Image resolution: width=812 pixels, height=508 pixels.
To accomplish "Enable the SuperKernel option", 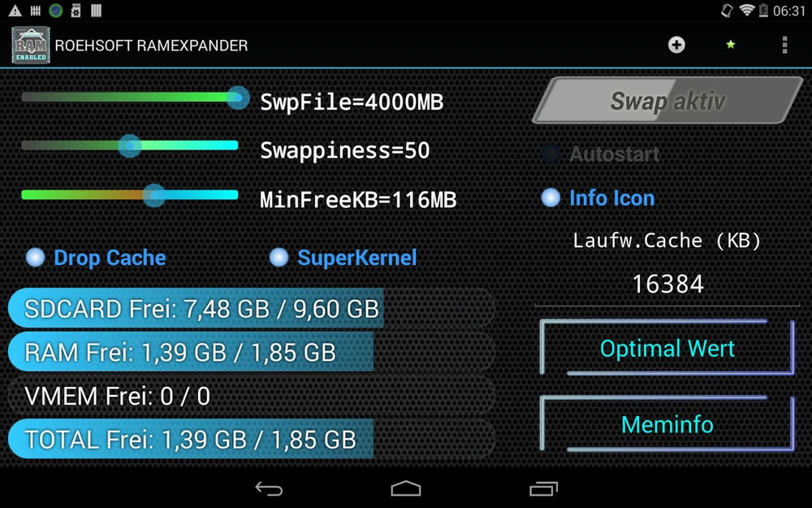I will pos(343,258).
